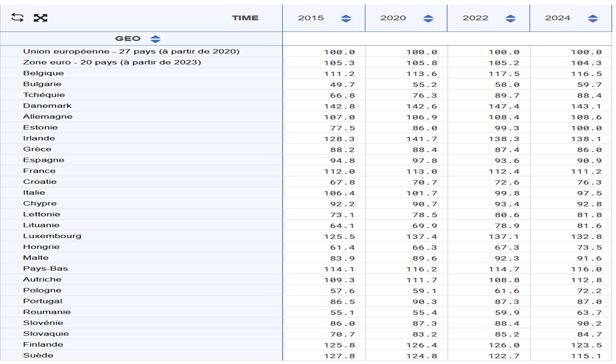Viewport: 616px width, 364px height.
Task: Sort table by the 2015 column arrows
Action: tap(346, 18)
